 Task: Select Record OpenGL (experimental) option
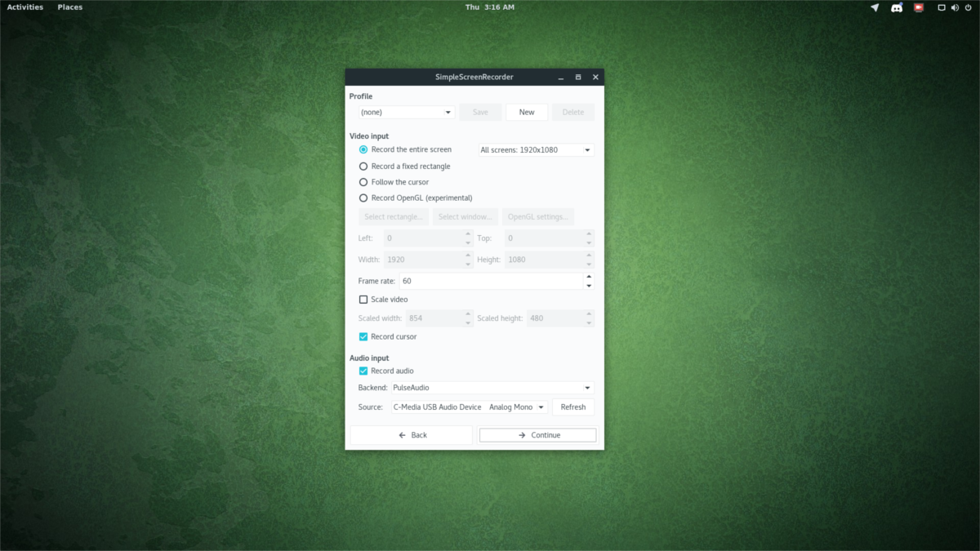tap(416, 198)
